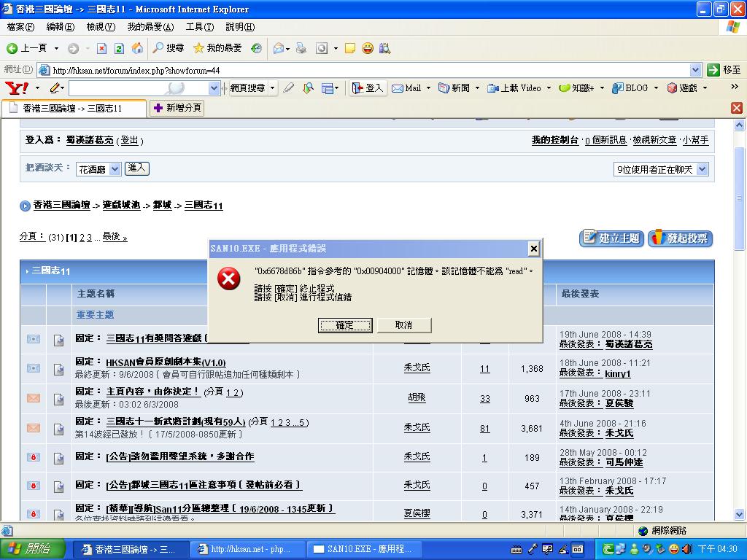Close the current tab with red X
The width and height of the screenshot is (747, 560).
click(x=737, y=108)
